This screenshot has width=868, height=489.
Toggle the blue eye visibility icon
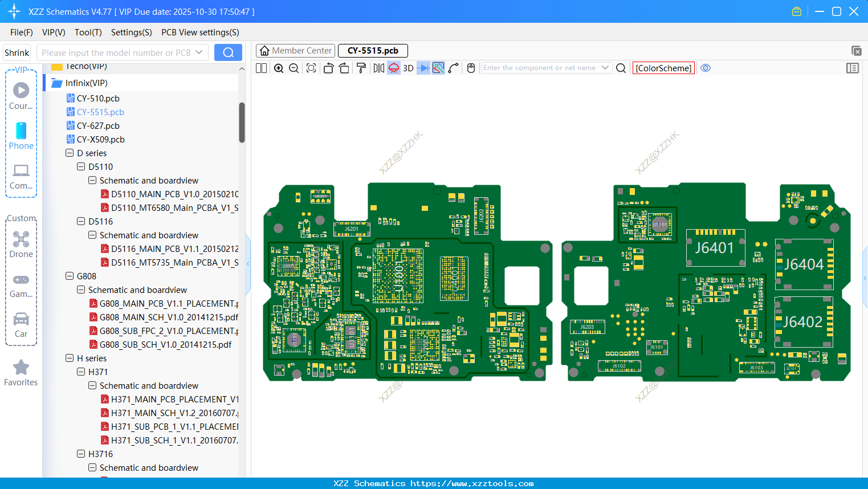click(706, 68)
